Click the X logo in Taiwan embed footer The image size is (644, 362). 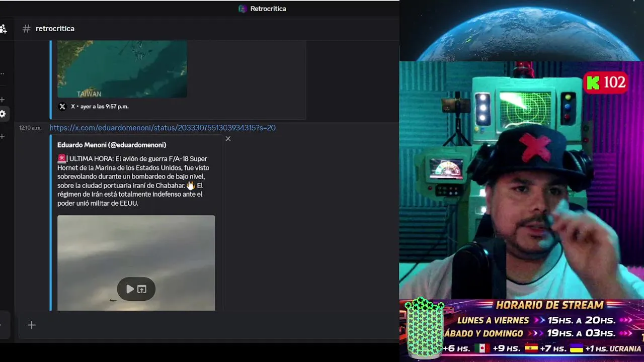[x=62, y=107]
